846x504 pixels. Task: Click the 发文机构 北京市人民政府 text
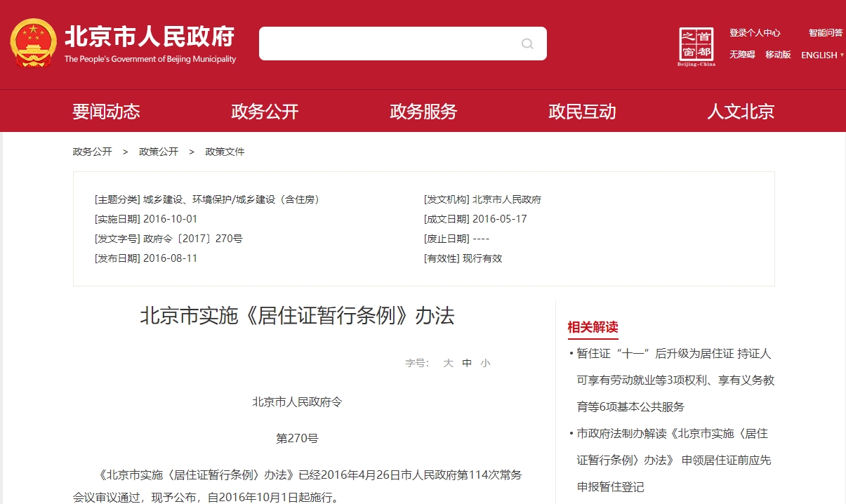[x=482, y=199]
